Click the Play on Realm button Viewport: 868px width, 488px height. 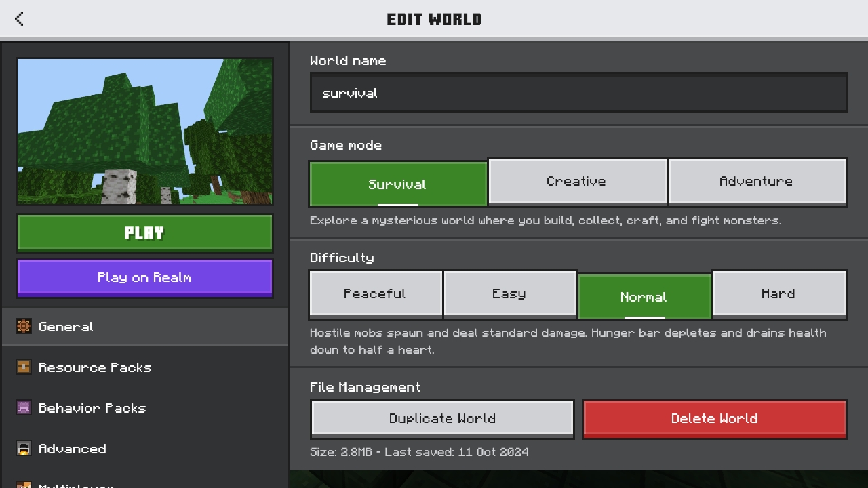coord(144,278)
